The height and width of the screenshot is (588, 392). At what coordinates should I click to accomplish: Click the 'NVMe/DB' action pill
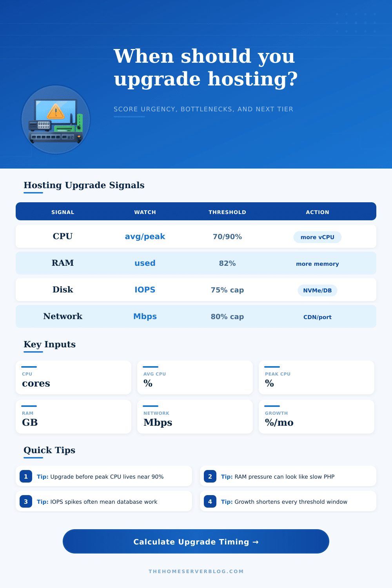pyautogui.click(x=318, y=290)
